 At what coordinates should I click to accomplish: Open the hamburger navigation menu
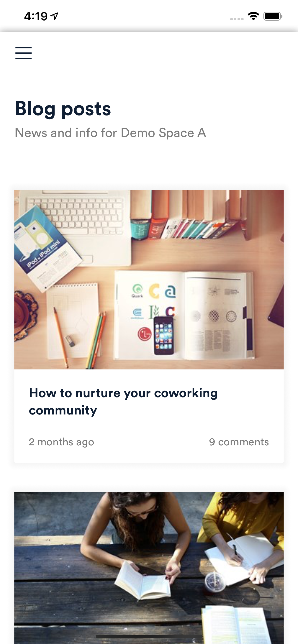[24, 53]
